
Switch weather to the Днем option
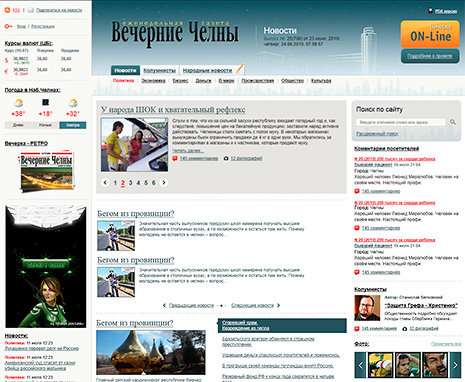coord(18,125)
